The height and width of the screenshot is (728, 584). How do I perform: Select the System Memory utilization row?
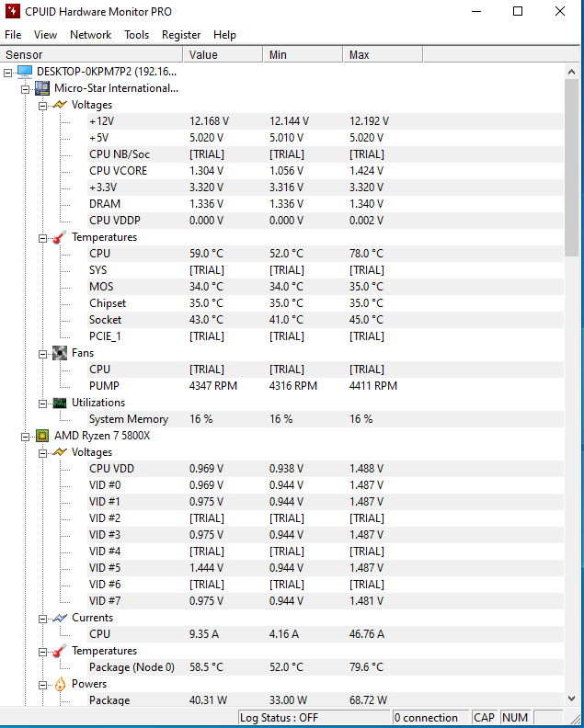click(326, 419)
